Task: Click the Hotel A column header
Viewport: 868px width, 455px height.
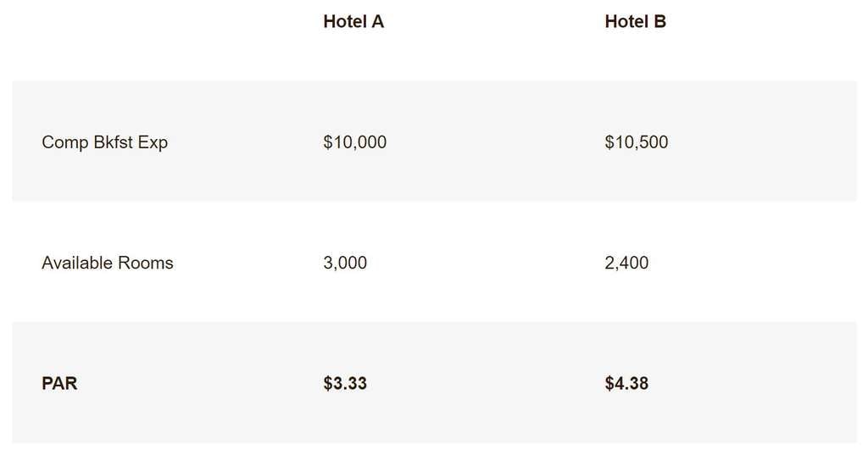Action: click(x=353, y=22)
